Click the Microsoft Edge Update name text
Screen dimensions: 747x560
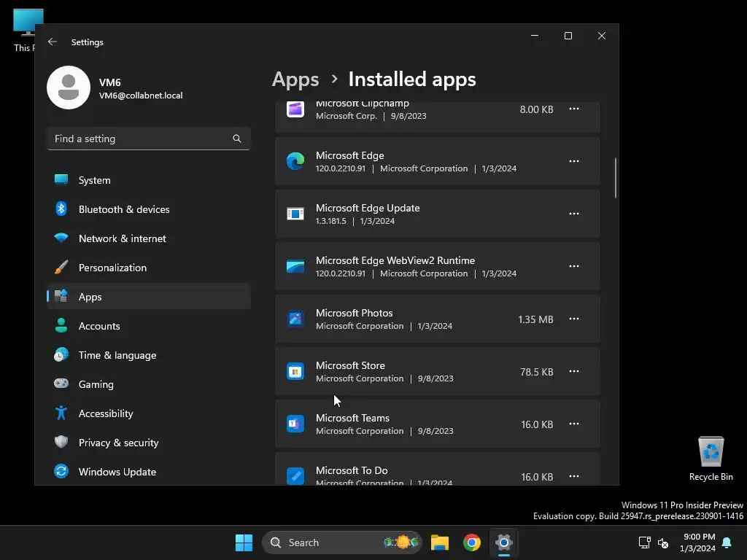coord(368,208)
